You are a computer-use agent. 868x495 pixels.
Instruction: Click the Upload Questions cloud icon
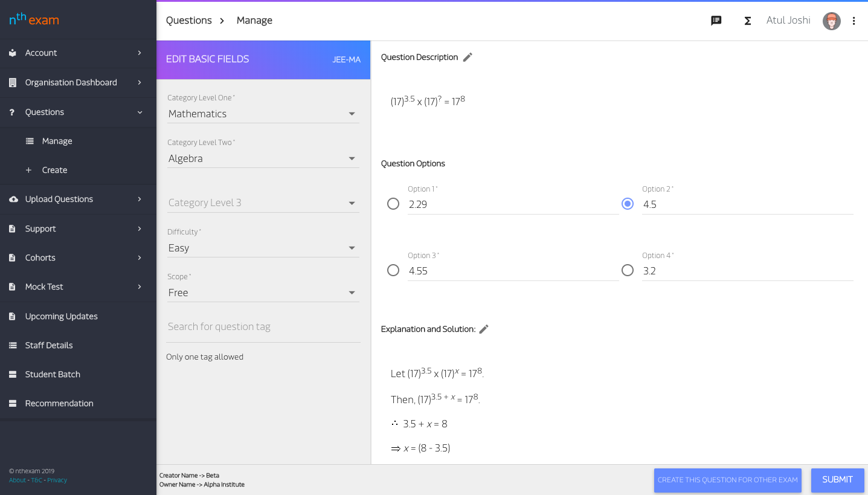tap(13, 199)
